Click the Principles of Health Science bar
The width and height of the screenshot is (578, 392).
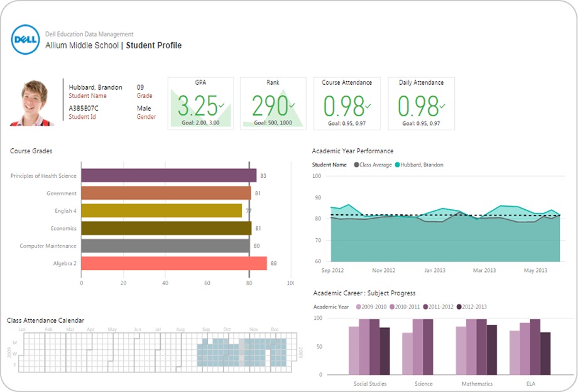pos(169,175)
